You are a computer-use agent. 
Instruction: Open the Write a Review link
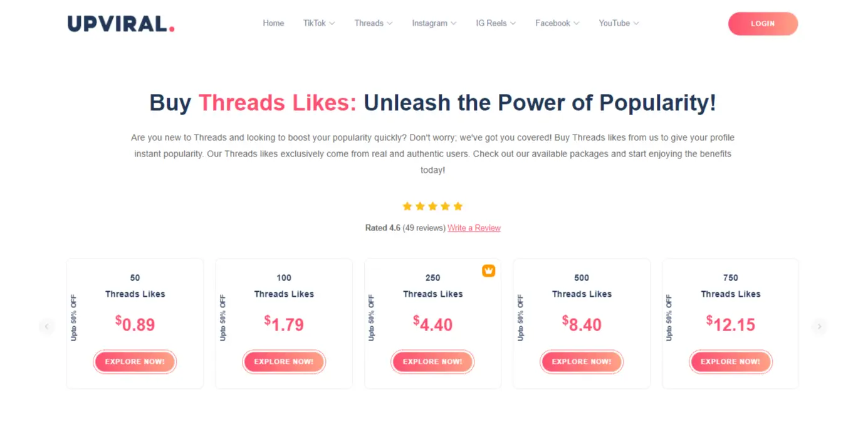pyautogui.click(x=474, y=228)
